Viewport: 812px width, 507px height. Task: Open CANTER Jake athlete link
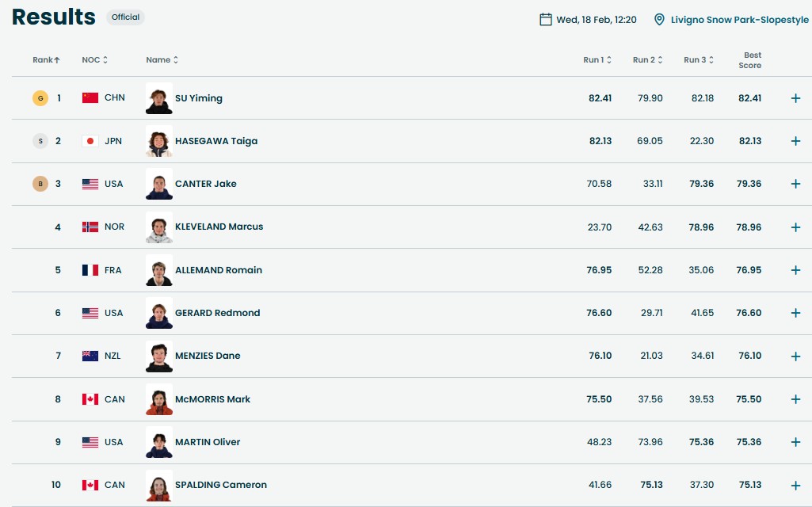[205, 184]
